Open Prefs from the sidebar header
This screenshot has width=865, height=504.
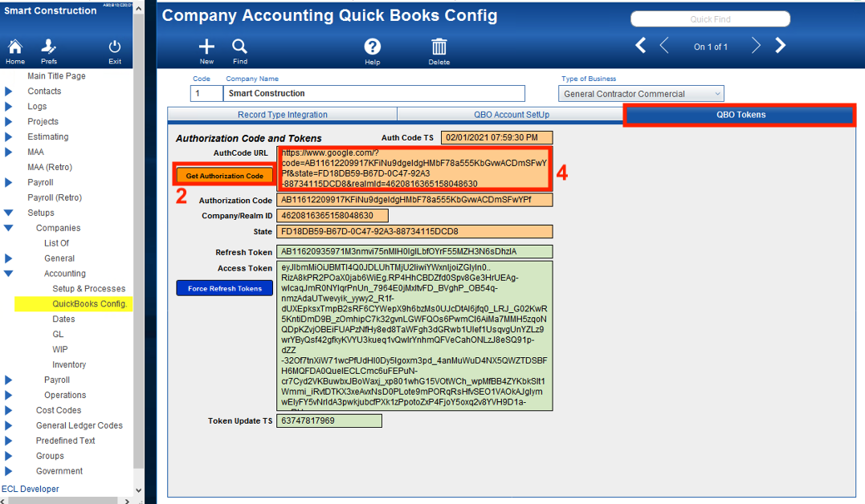(48, 52)
